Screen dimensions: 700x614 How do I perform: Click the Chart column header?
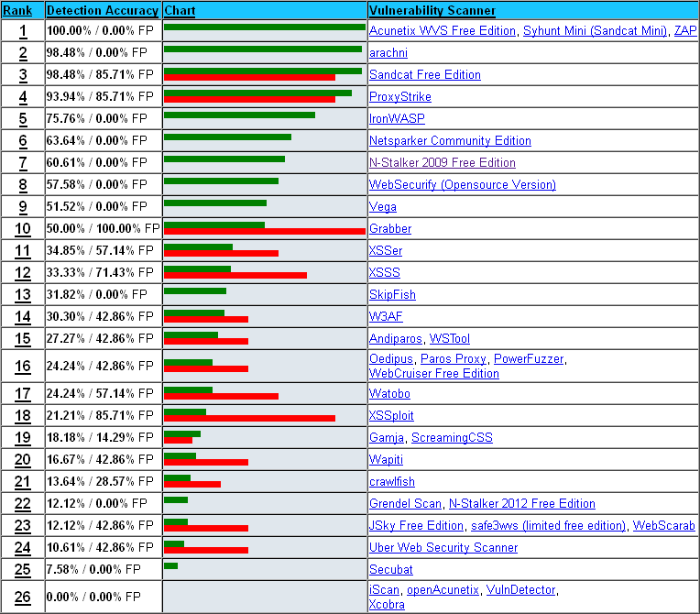[x=180, y=10]
